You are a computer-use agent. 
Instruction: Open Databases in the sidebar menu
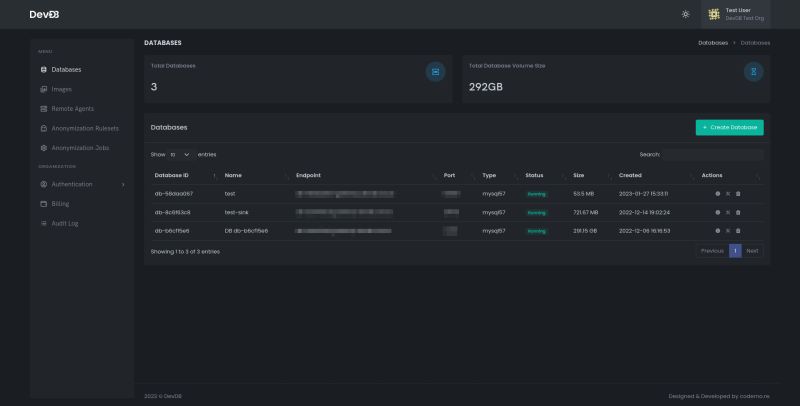[x=66, y=69]
